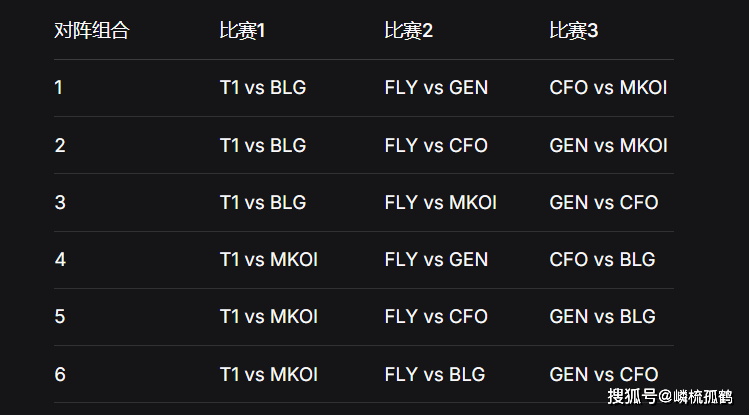
Task: Click 'FLY vs CFO' in combination row 5
Action: tap(436, 317)
